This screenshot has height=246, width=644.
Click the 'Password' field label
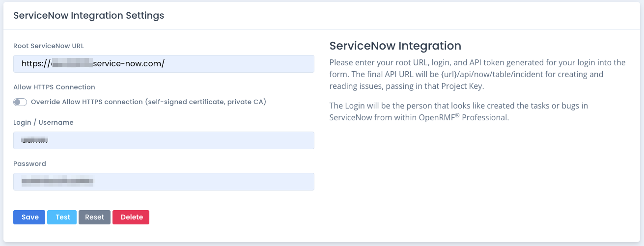[x=29, y=164]
